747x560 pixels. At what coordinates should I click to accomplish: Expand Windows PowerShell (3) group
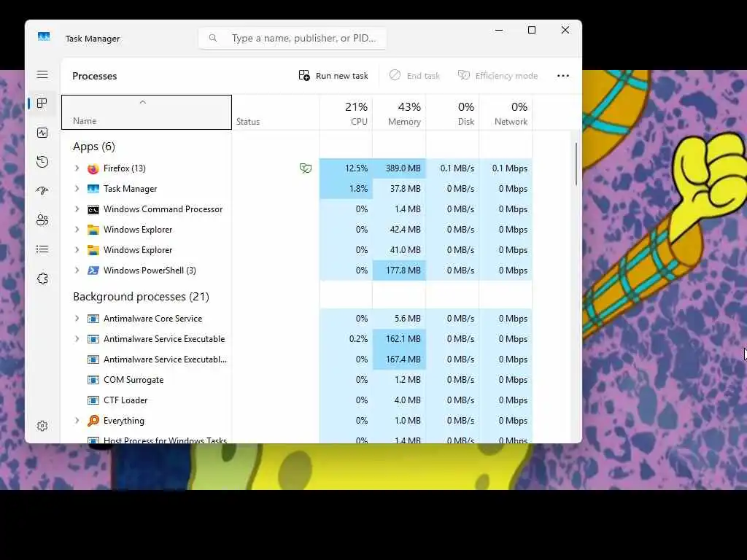coord(77,271)
